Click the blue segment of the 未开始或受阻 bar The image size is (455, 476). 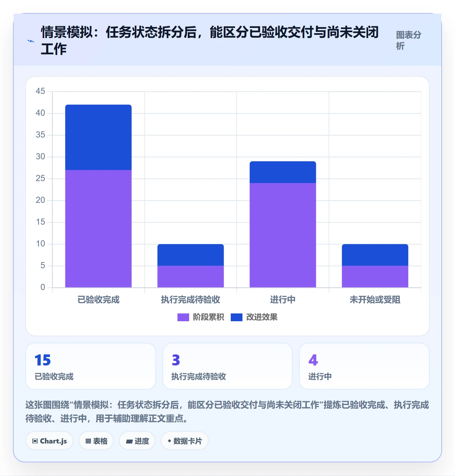tap(375, 255)
